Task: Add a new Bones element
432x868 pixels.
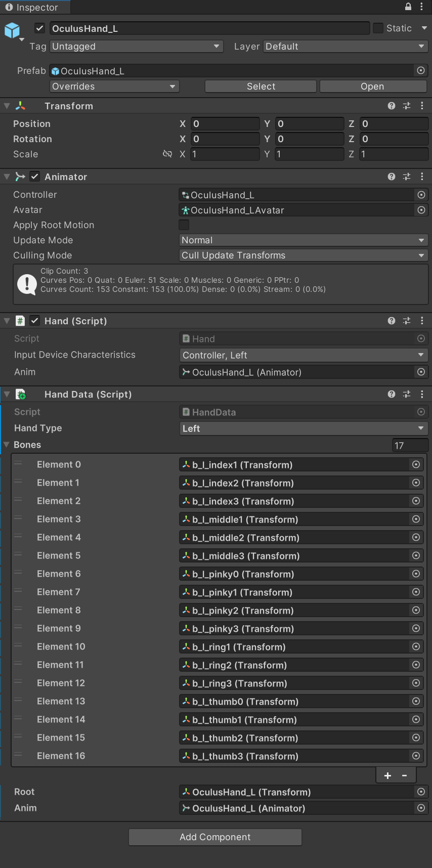Action: tap(387, 775)
